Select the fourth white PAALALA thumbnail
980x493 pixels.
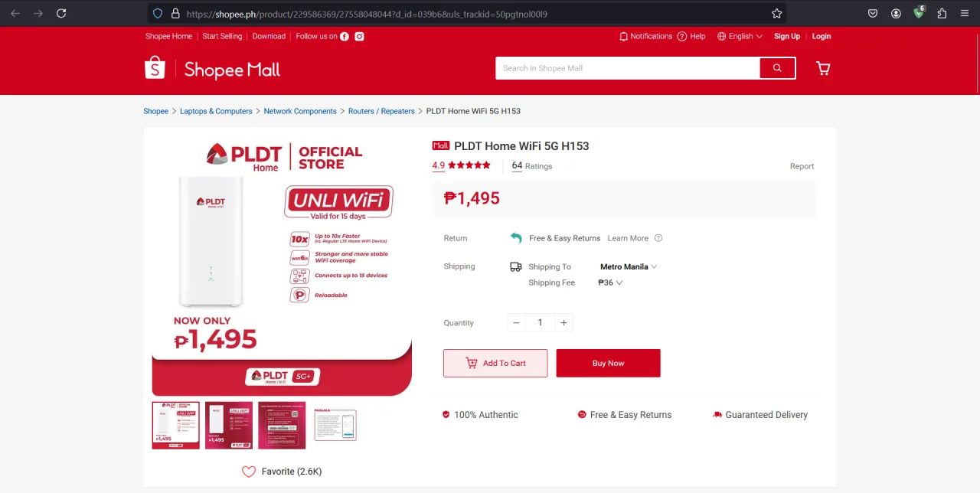click(x=335, y=425)
